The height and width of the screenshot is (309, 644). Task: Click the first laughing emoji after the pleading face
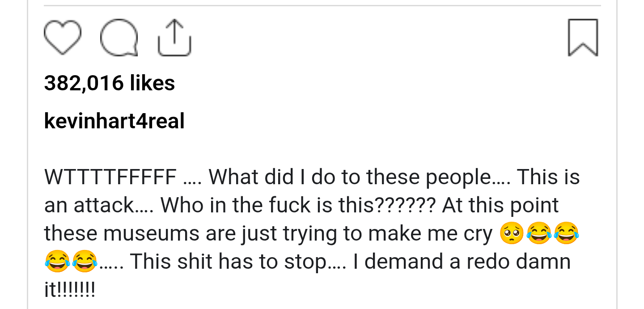coord(539,234)
